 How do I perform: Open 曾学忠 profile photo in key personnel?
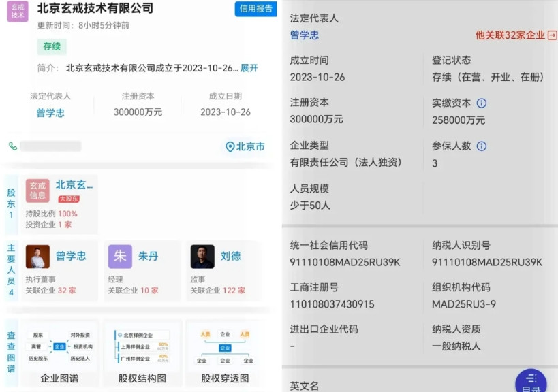coord(37,257)
